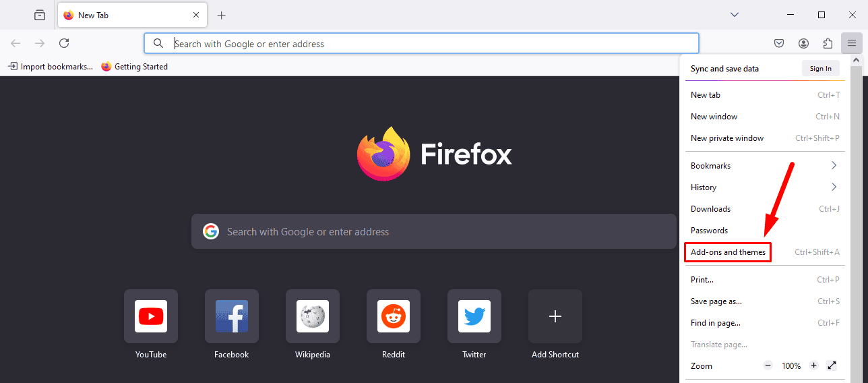Image resolution: width=868 pixels, height=383 pixels.
Task: Reset zoom via 100% label
Action: (791, 365)
